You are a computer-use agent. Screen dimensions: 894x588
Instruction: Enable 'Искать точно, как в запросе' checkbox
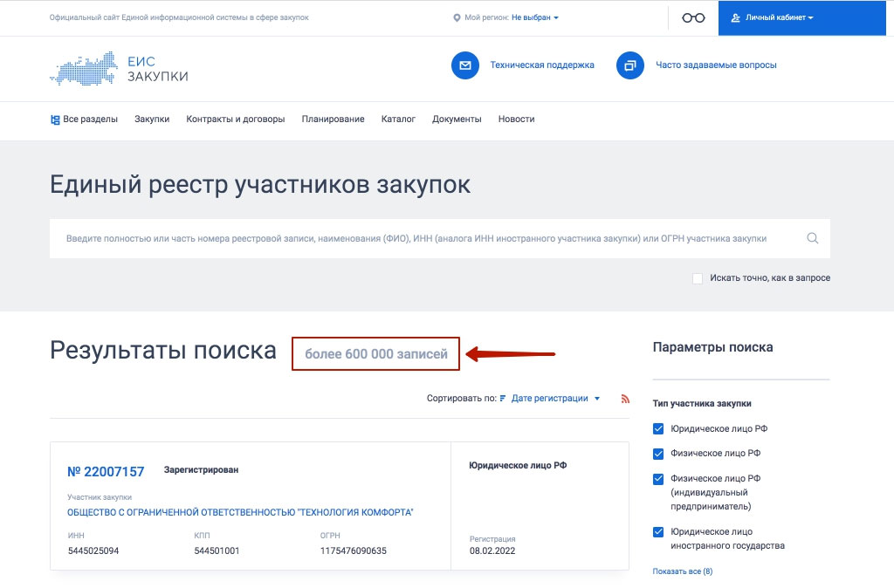[x=698, y=278]
